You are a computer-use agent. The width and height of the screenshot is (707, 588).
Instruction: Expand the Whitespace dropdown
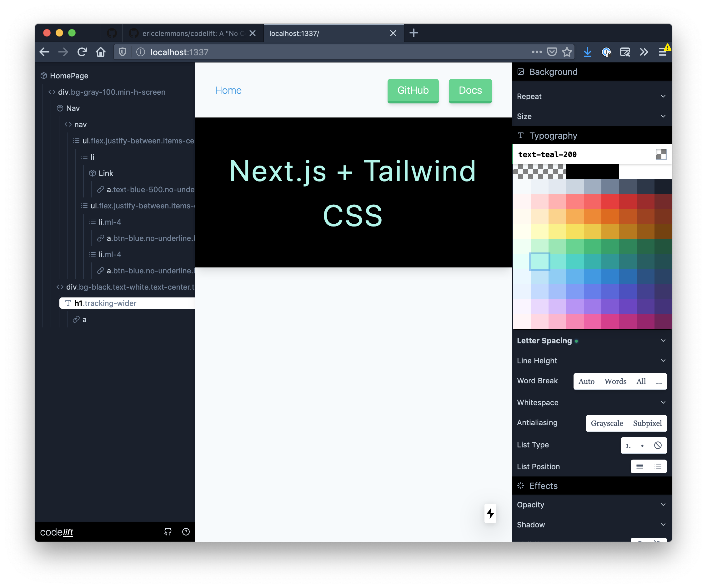592,402
